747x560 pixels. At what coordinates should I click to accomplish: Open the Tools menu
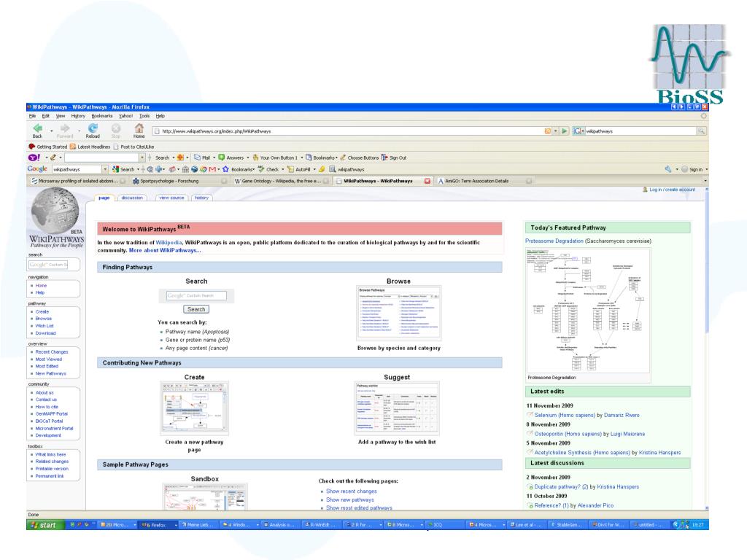point(144,116)
